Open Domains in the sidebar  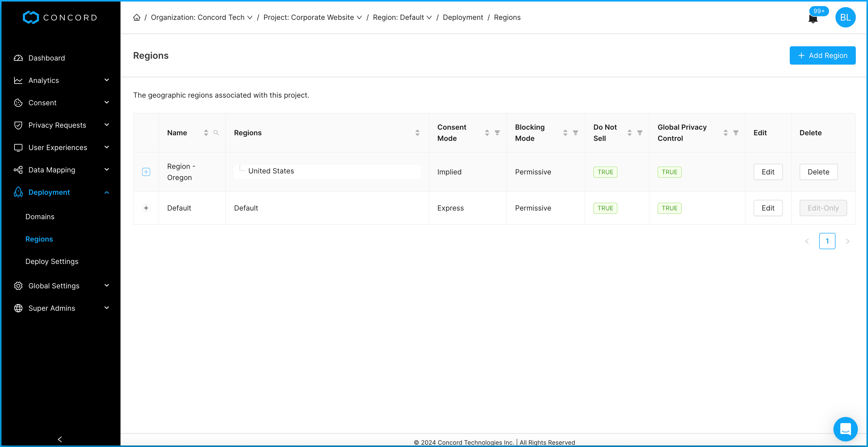pyautogui.click(x=40, y=217)
